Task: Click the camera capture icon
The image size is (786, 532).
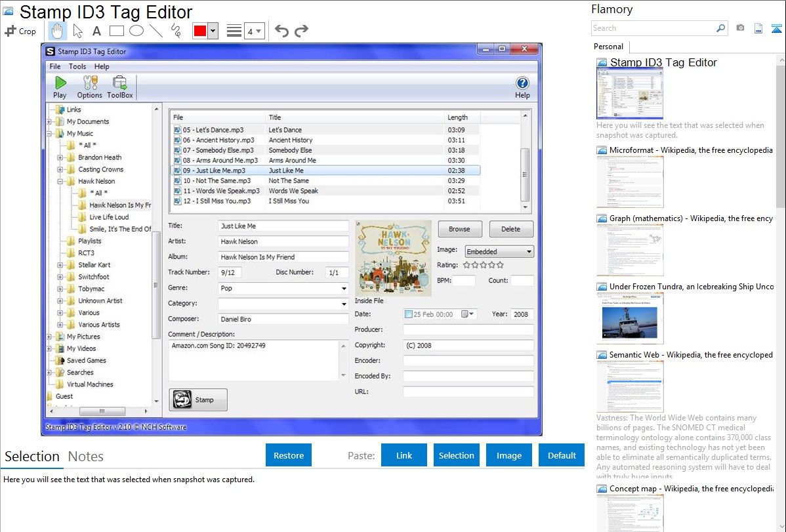Action: coord(740,28)
